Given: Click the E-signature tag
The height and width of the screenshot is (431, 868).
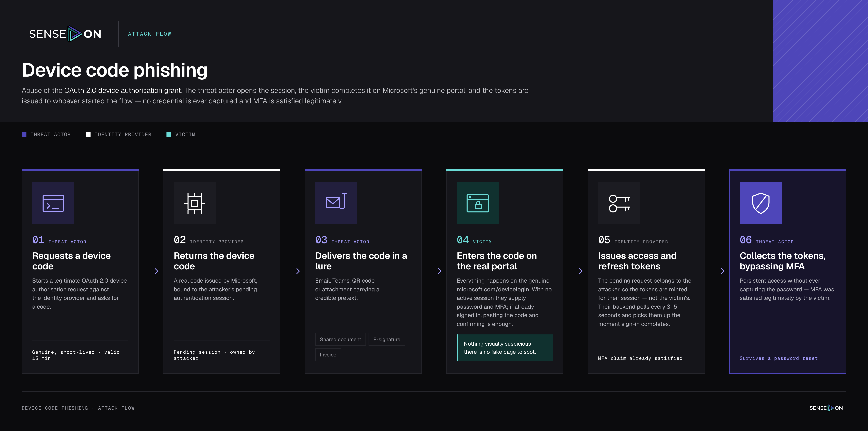Looking at the screenshot, I should tap(387, 339).
